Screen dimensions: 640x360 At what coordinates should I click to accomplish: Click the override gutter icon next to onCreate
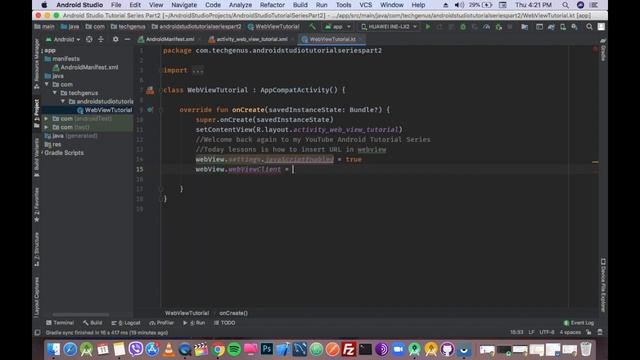point(150,110)
